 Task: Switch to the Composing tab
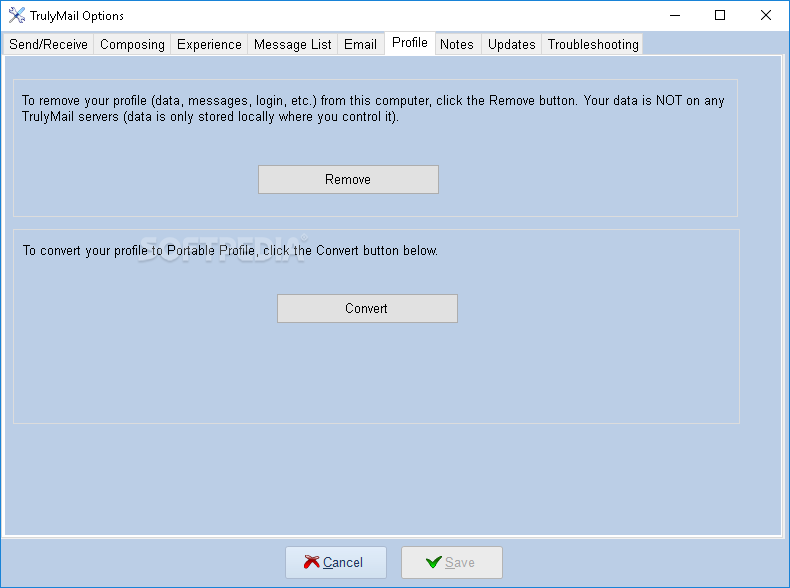pyautogui.click(x=133, y=44)
